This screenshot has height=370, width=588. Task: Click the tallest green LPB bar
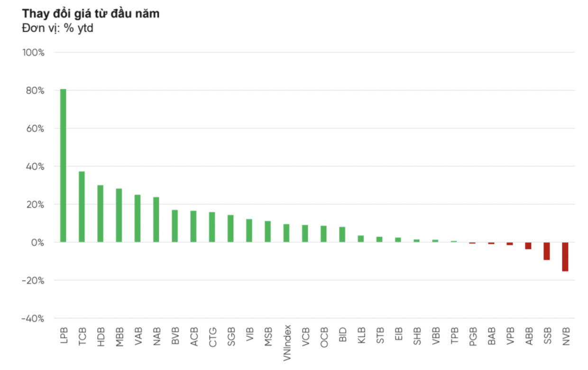[63, 166]
